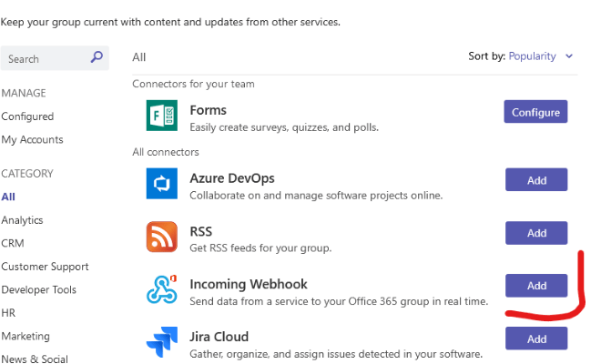Click the Forms connector icon
The image size is (601, 364).
(161, 116)
